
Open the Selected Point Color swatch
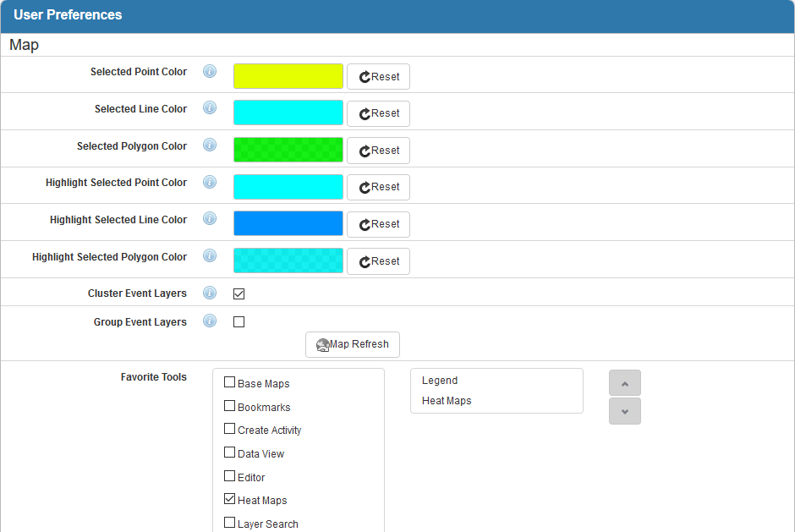(x=288, y=76)
